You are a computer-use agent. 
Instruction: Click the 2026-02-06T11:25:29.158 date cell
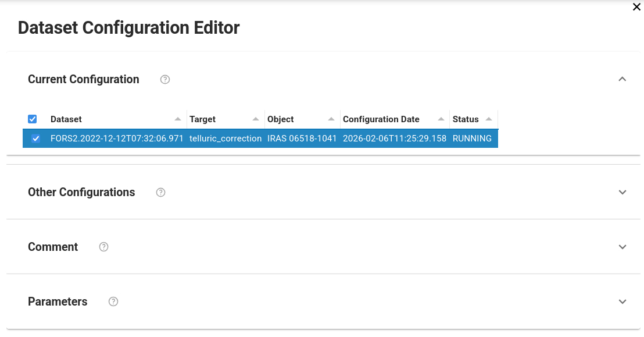click(395, 139)
